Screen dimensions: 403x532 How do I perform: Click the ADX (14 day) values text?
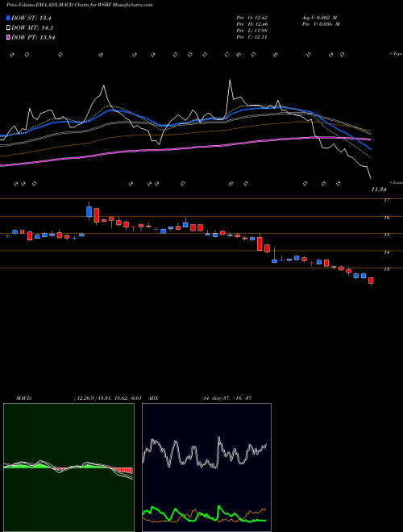226,398
